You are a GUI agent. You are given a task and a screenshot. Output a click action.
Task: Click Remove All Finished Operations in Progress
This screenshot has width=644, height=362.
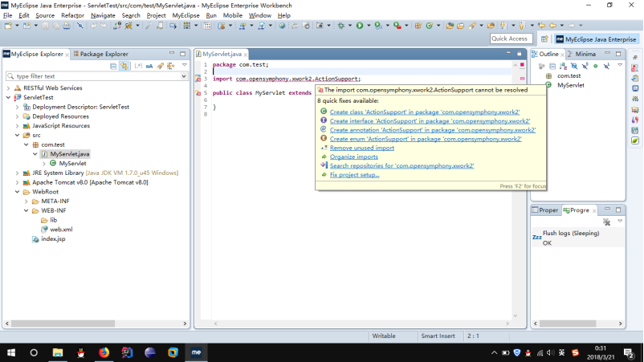607,222
